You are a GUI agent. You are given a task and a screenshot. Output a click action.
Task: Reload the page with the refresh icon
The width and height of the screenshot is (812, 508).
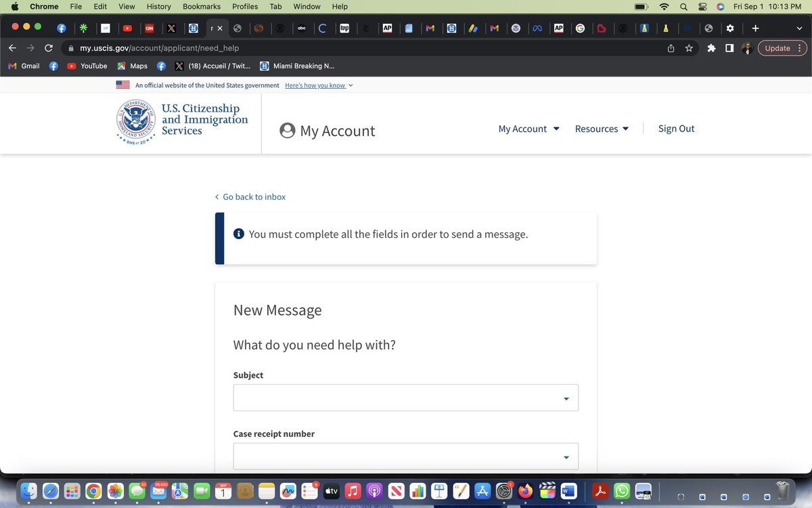coord(47,49)
